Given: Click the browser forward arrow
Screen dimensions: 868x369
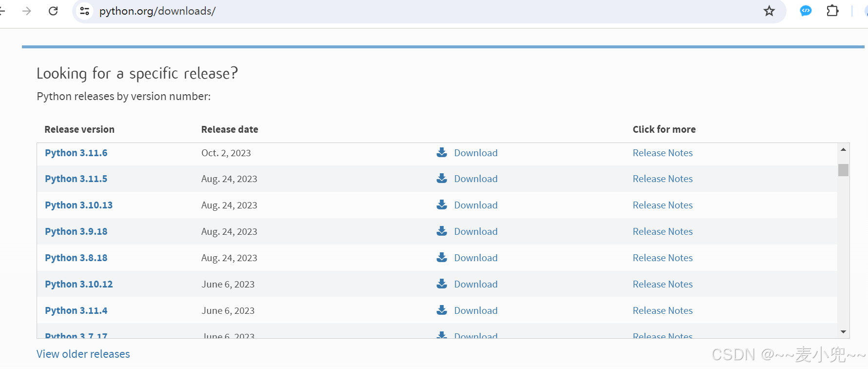Looking at the screenshot, I should (27, 11).
